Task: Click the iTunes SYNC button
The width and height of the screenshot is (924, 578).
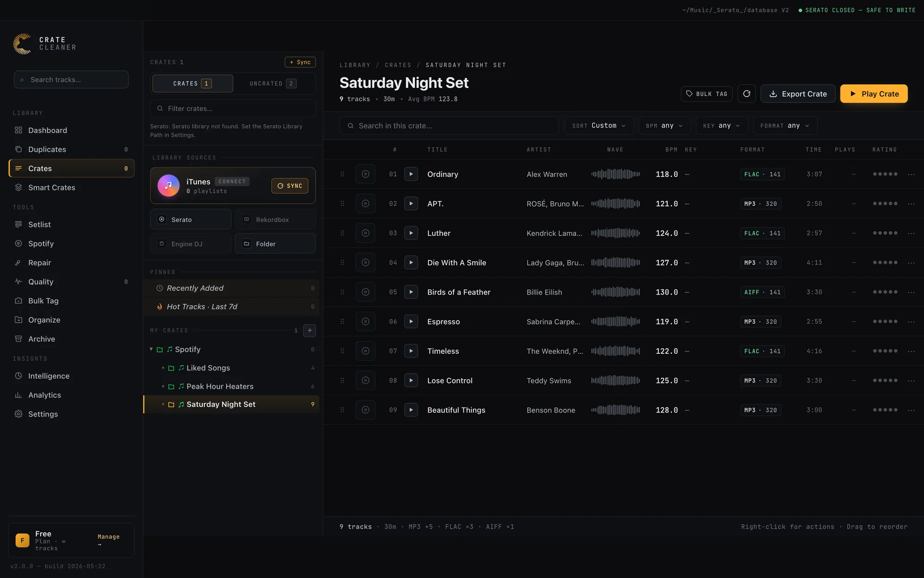Action: click(x=290, y=186)
